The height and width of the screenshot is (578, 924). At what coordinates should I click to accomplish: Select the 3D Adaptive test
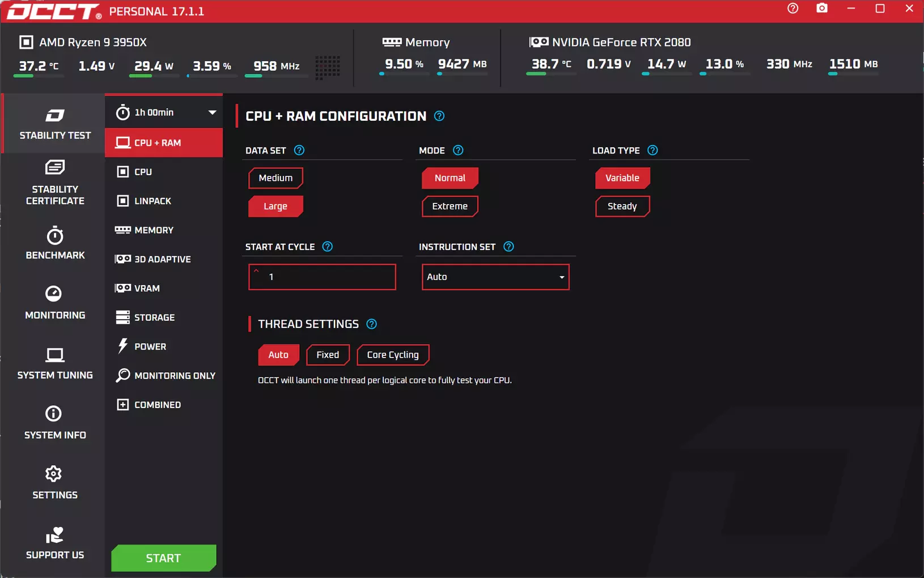pyautogui.click(x=164, y=259)
